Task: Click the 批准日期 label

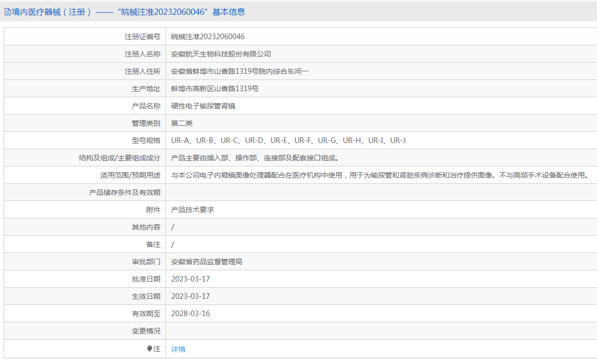Action: pos(146,279)
